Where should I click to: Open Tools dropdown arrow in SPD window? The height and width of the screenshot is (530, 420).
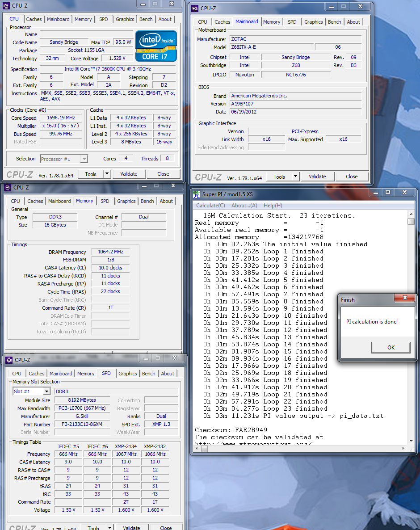click(109, 527)
